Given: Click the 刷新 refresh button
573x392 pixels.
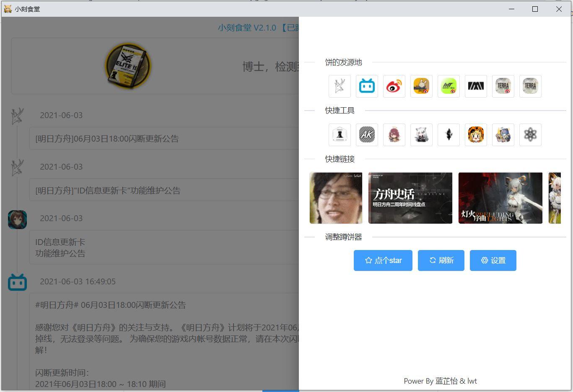Looking at the screenshot, I should [441, 260].
